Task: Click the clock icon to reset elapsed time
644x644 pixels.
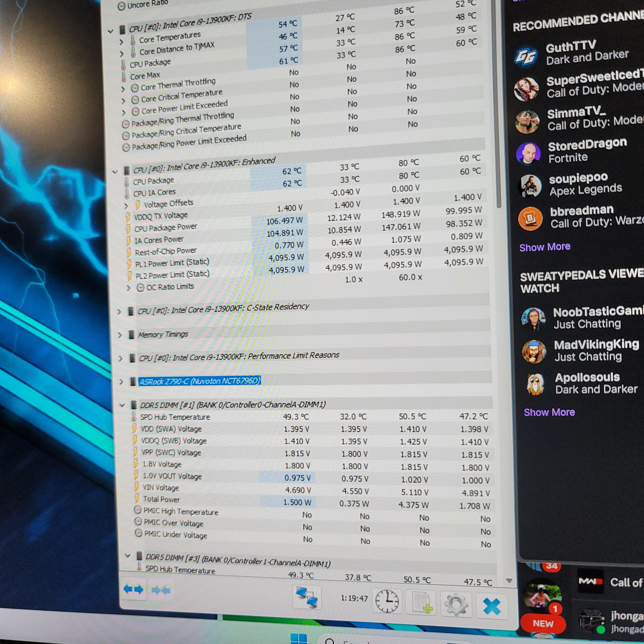Action: [x=387, y=601]
